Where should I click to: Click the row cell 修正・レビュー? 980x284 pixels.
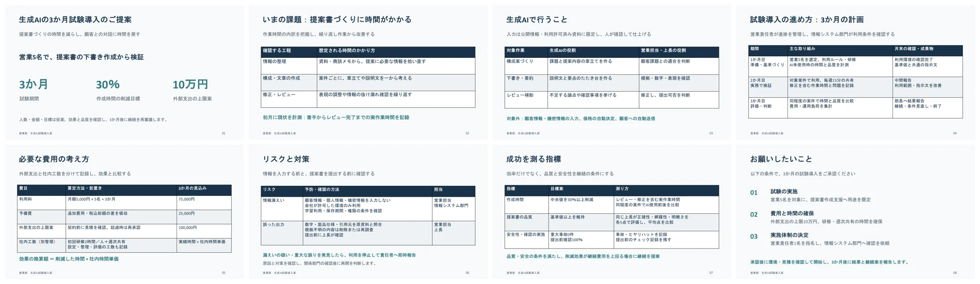pyautogui.click(x=289, y=99)
